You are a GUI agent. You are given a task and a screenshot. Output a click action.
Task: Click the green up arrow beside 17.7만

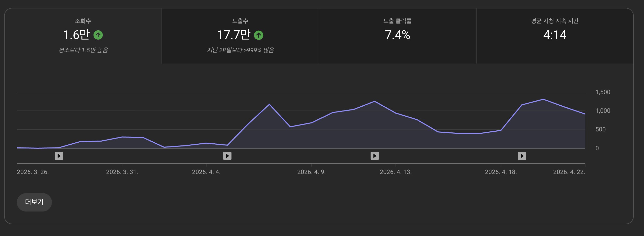(259, 35)
